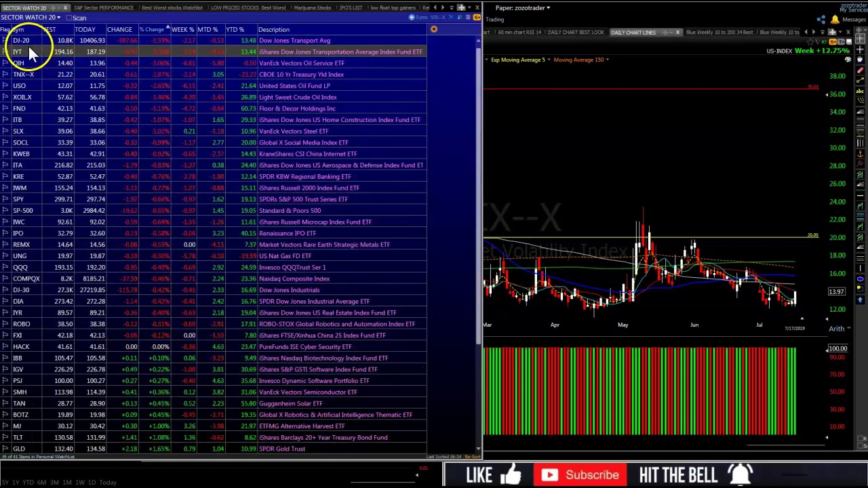Image resolution: width=868 pixels, height=488 pixels.
Task: Click the My Services link
Action: point(852,10)
